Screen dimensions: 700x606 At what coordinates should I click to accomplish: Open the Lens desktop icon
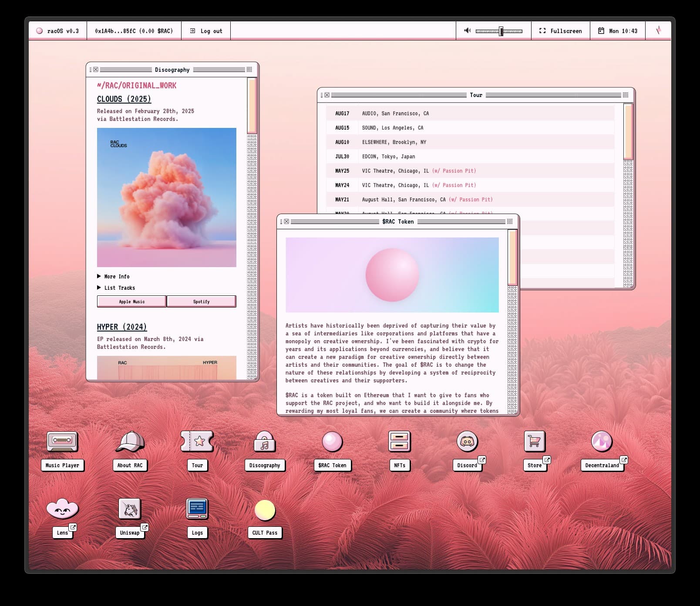coord(62,509)
